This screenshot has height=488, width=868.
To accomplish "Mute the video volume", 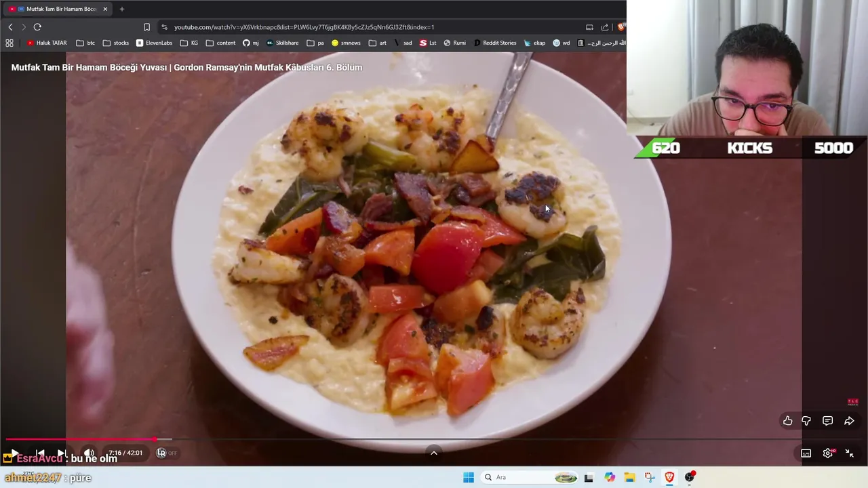I will [89, 453].
